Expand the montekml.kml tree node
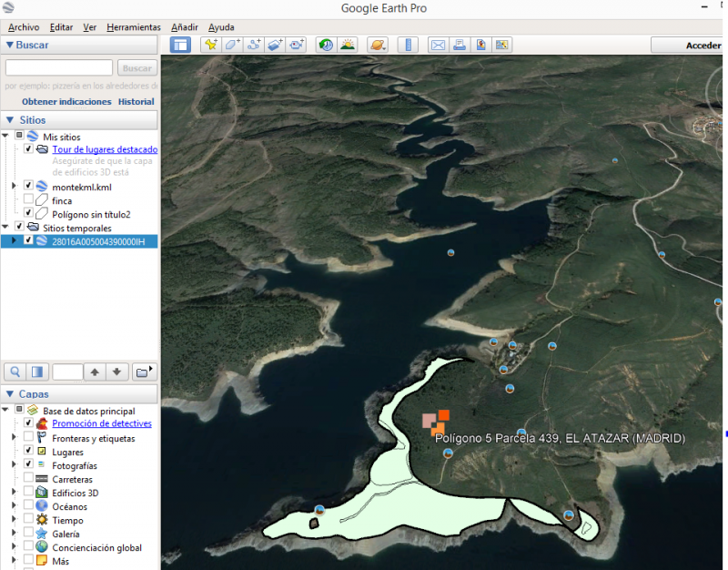This screenshot has width=728, height=570. [14, 186]
